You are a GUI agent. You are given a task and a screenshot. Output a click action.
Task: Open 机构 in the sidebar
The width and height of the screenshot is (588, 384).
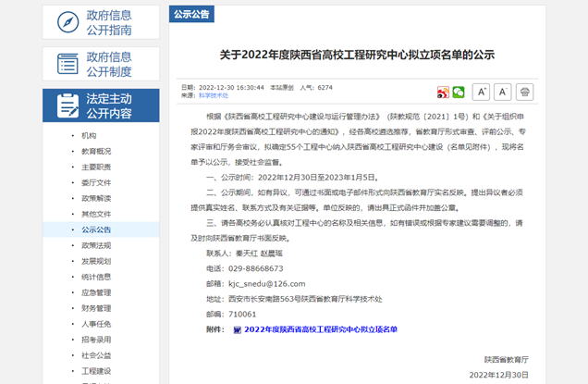89,136
